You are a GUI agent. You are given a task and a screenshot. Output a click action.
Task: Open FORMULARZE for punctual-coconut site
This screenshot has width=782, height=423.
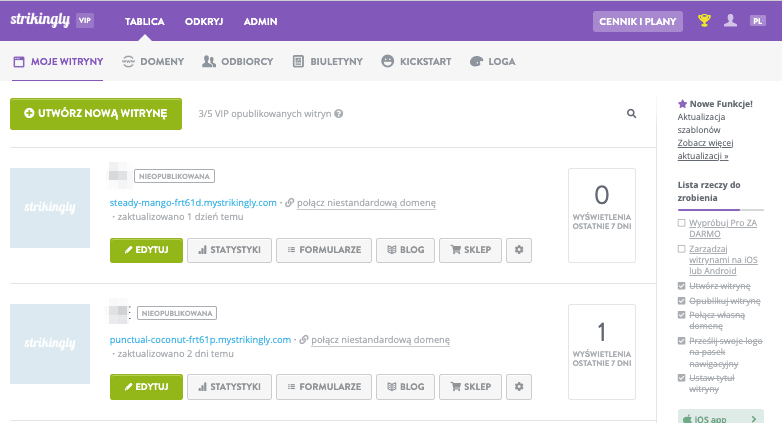coord(324,387)
